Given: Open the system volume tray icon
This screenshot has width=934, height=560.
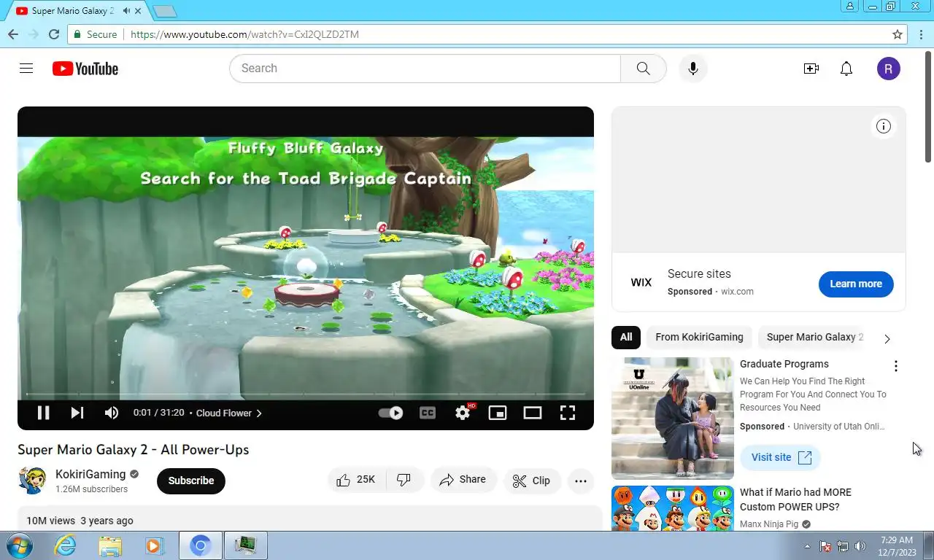Looking at the screenshot, I should 860,546.
